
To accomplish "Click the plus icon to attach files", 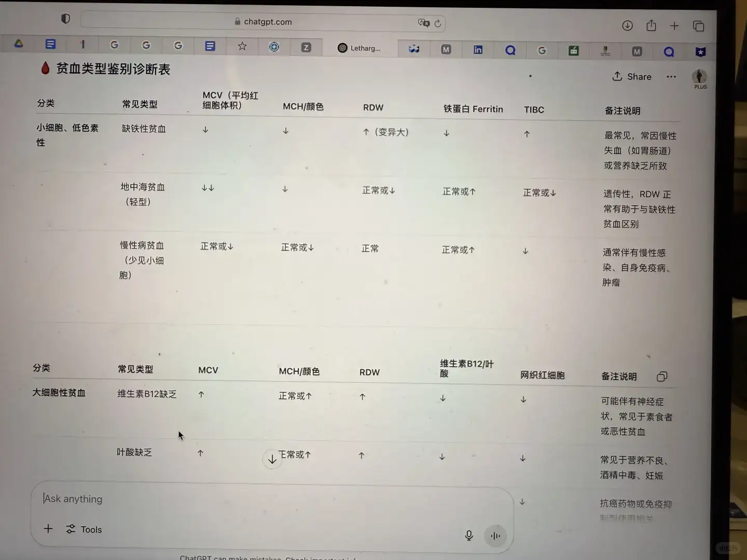I will pyautogui.click(x=48, y=528).
